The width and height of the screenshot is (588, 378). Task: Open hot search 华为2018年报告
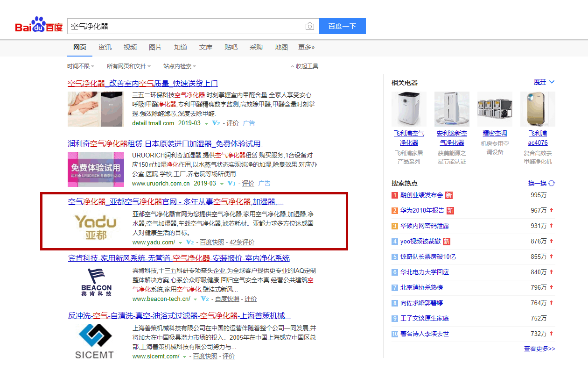[422, 211]
